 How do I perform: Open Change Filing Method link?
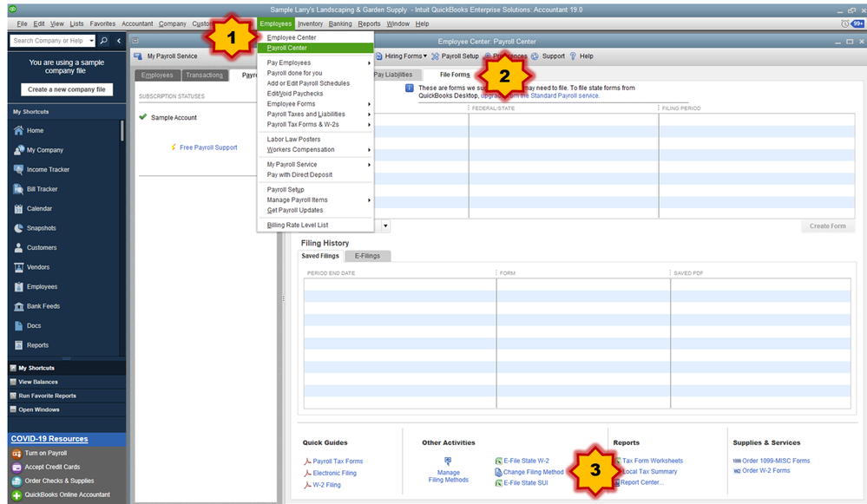coord(533,472)
